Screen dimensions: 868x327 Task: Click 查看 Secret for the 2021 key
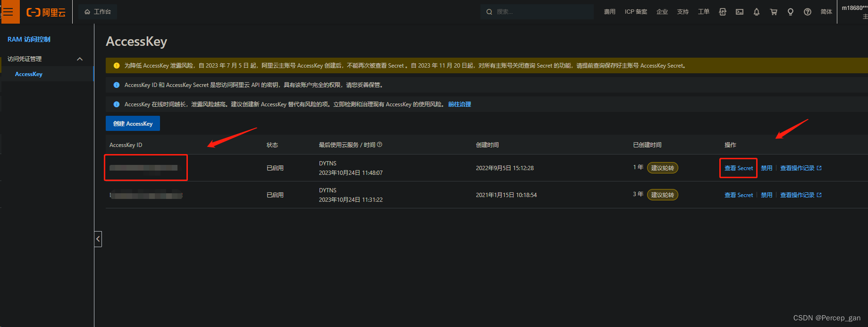[x=739, y=195]
